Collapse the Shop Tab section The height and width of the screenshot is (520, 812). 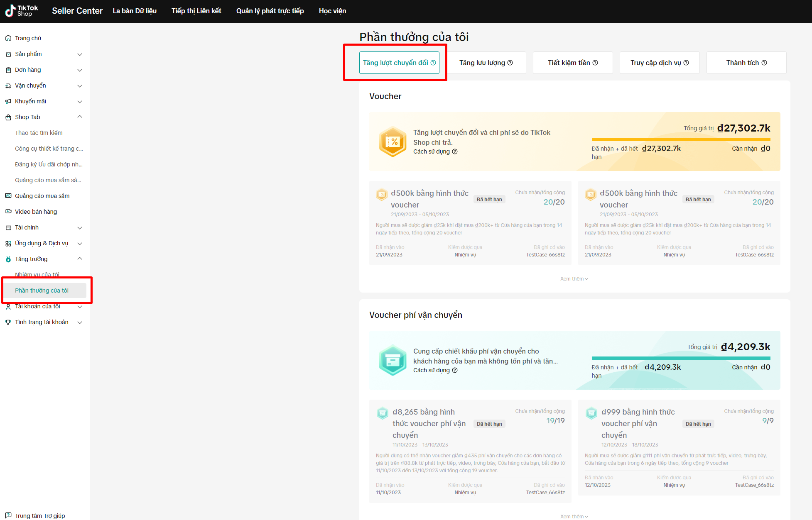pyautogui.click(x=80, y=117)
